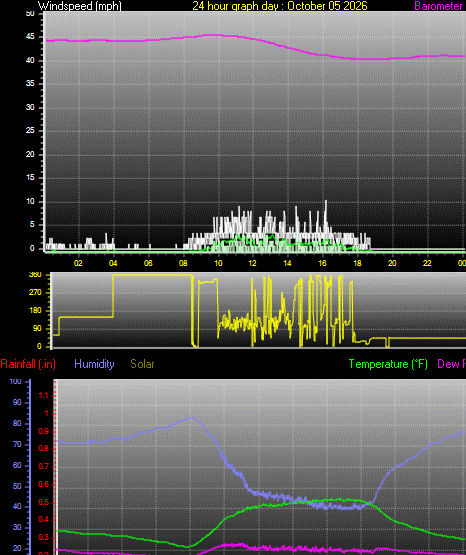The width and height of the screenshot is (466, 555).
Task: Click the 22 hour tick label
Action: (x=427, y=263)
